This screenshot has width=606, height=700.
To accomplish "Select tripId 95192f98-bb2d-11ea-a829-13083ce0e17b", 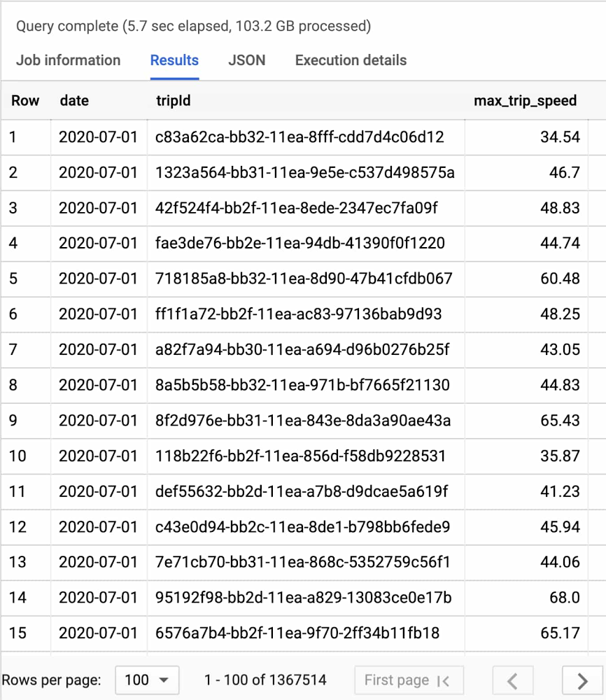I will [x=304, y=598].
